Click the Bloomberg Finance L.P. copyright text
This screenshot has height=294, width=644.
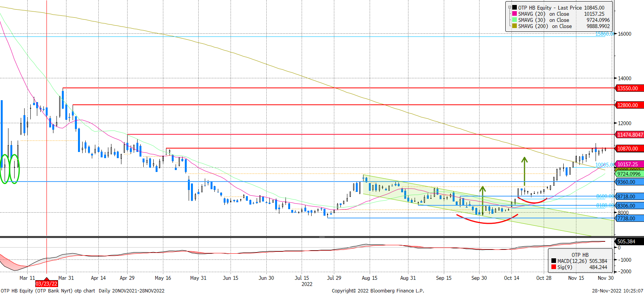[x=378, y=291]
